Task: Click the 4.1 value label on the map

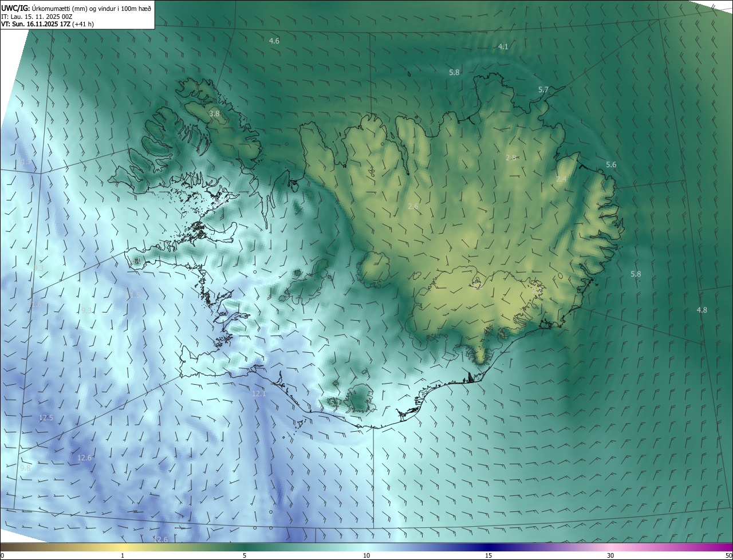Action: pos(503,46)
